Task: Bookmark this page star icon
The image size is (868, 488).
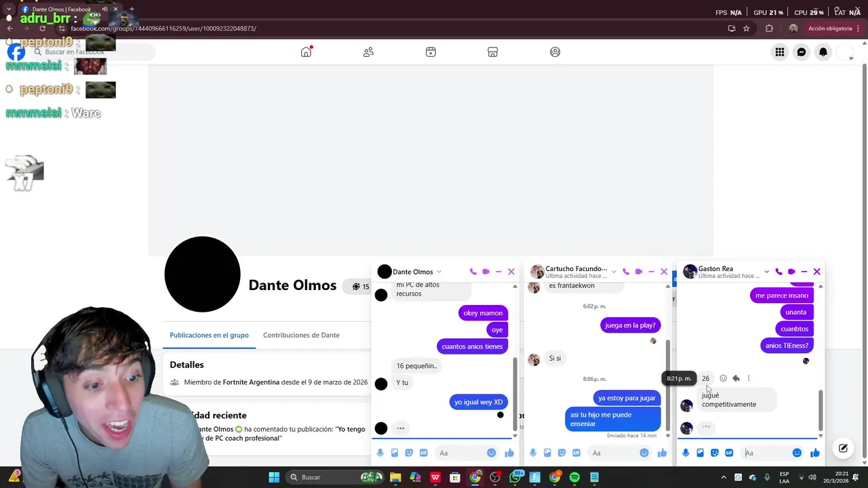Action: click(747, 28)
